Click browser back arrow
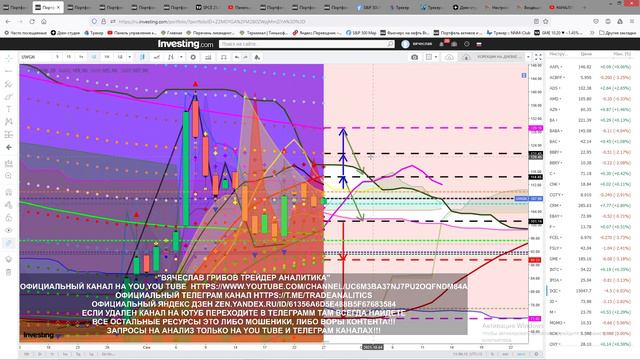 tap(9, 22)
